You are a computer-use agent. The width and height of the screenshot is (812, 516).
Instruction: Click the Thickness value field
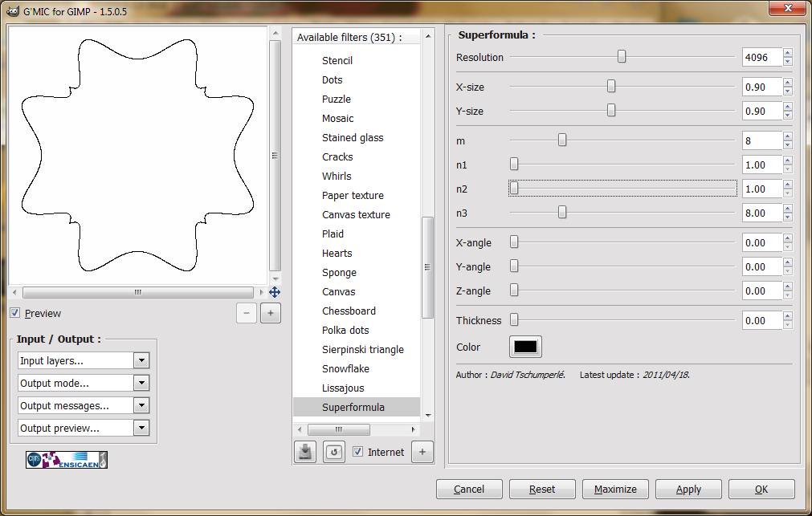[x=761, y=320]
